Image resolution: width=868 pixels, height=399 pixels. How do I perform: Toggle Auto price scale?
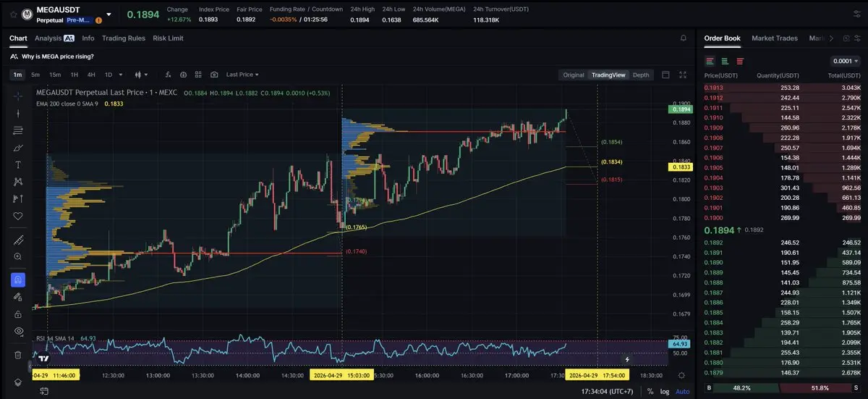[x=682, y=391]
